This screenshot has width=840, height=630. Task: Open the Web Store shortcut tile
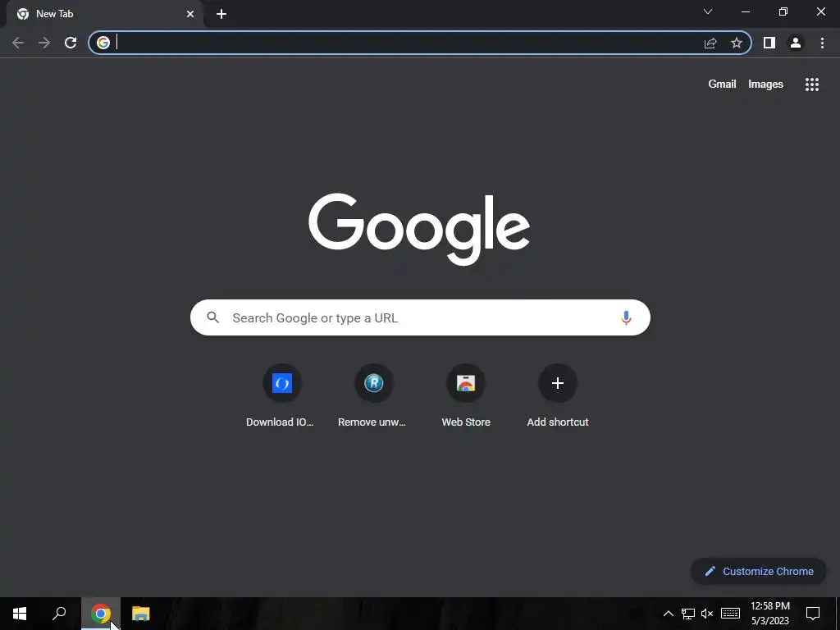click(x=466, y=396)
